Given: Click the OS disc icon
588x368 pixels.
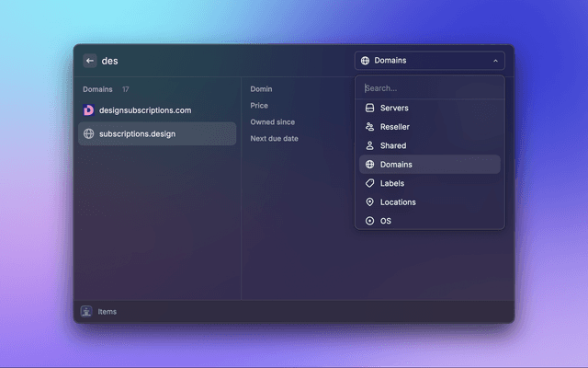Looking at the screenshot, I should point(369,221).
